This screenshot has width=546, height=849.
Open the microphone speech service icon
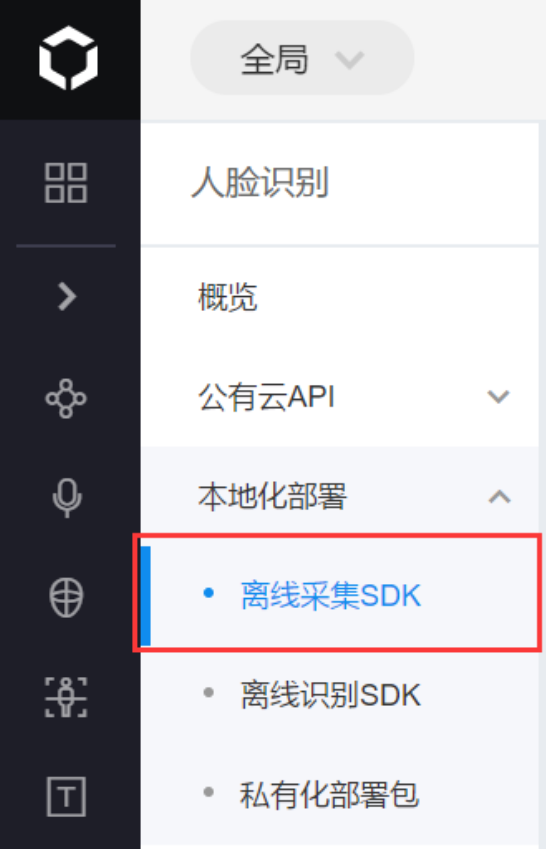67,498
